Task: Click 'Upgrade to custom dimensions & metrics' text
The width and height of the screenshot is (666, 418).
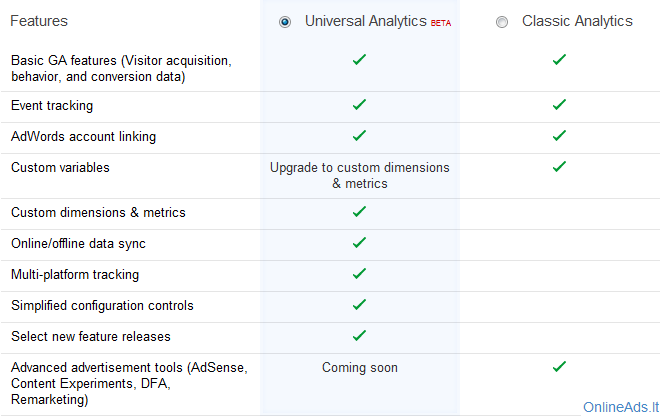Action: 360,175
